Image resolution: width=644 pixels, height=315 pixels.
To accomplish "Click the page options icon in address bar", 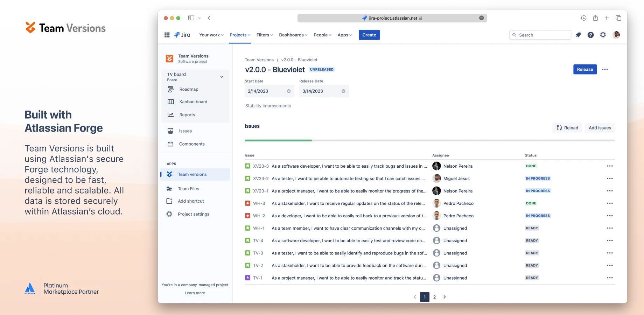I will coord(481,18).
